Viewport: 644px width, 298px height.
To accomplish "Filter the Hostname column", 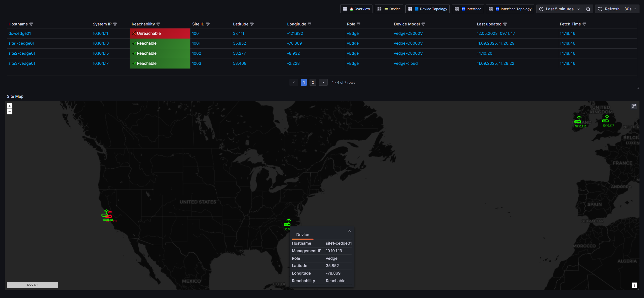I will 31,24.
